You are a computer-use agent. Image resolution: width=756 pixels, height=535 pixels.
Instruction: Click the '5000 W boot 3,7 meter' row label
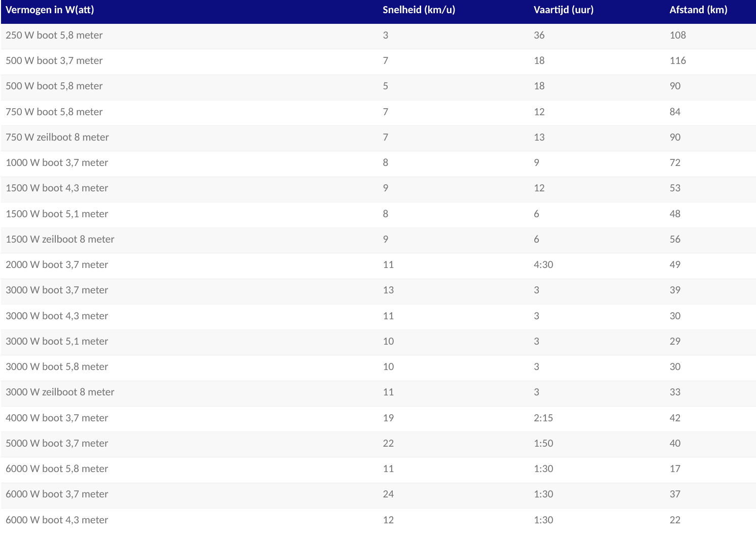click(57, 444)
